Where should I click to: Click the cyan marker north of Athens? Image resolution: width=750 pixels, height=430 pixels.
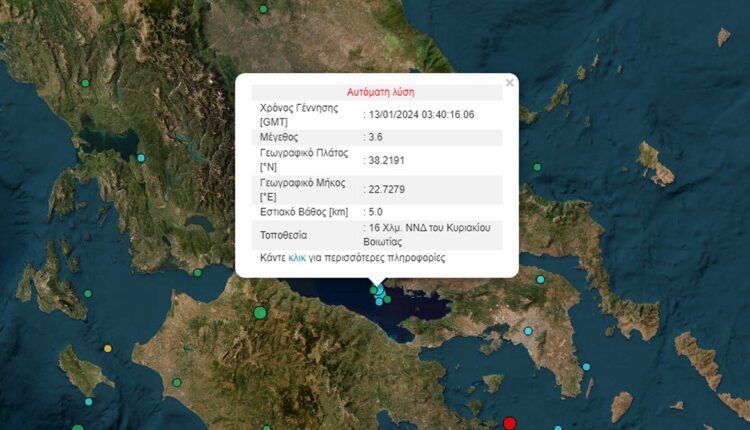pos(541,279)
